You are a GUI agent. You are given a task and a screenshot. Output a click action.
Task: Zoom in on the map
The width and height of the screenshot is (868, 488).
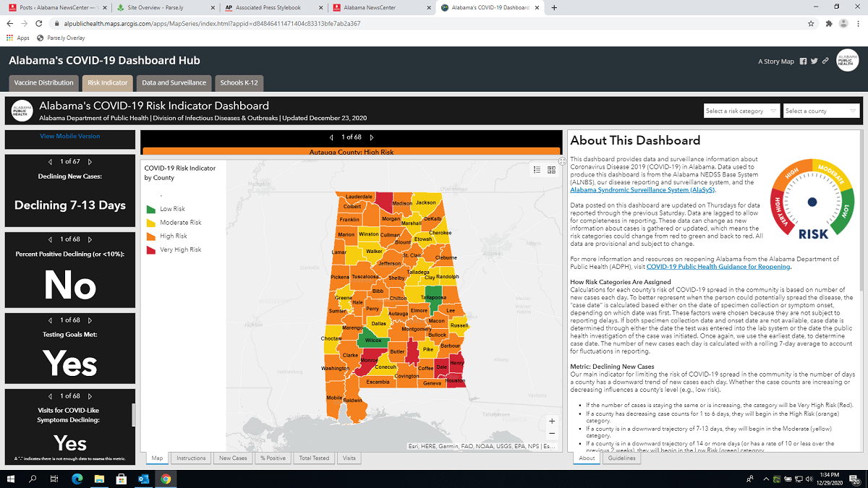tap(552, 421)
